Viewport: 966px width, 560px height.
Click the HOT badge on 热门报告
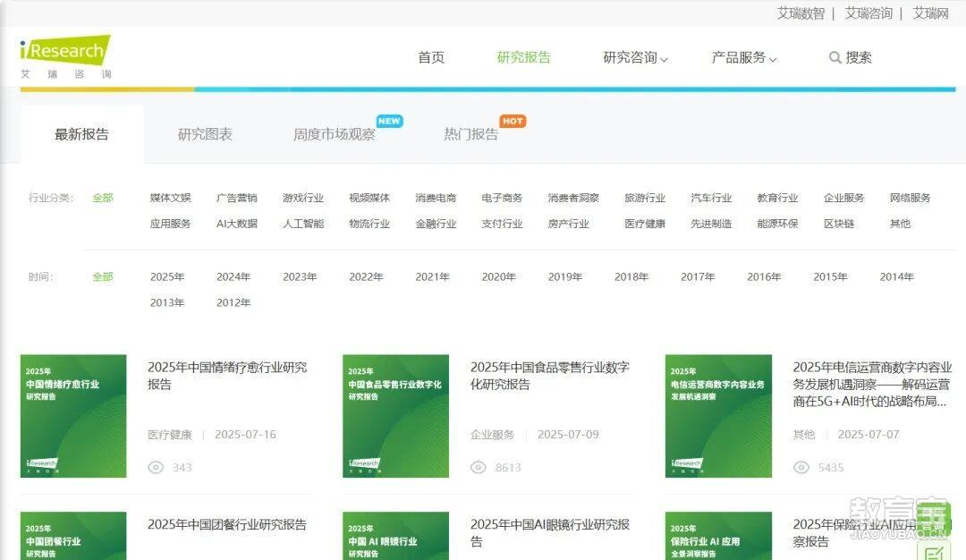pos(513,119)
